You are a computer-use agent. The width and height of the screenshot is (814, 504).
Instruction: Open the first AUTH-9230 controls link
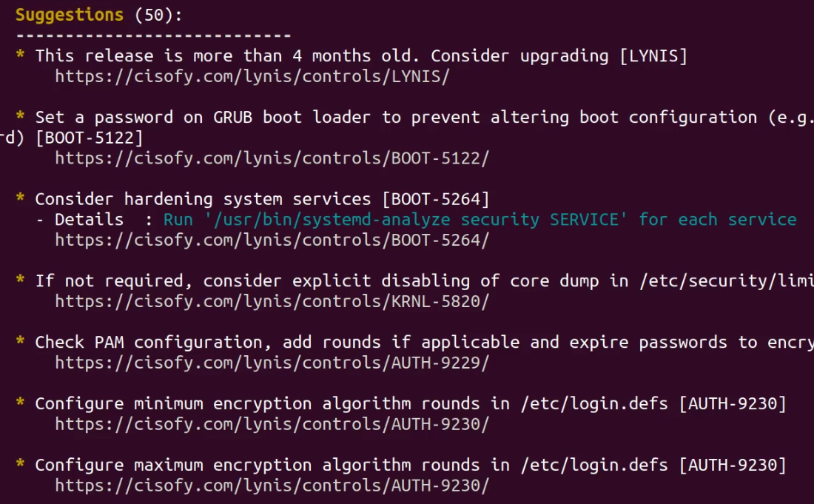pos(272,425)
